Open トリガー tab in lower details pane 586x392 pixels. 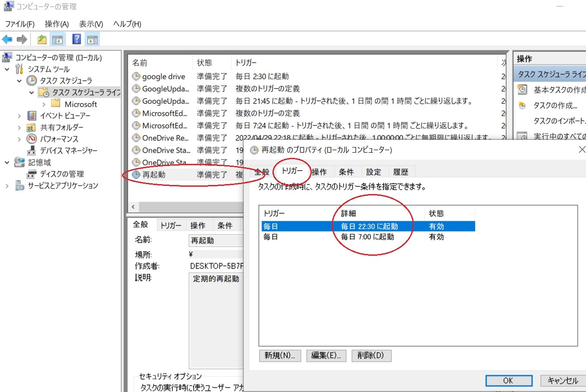click(x=171, y=226)
